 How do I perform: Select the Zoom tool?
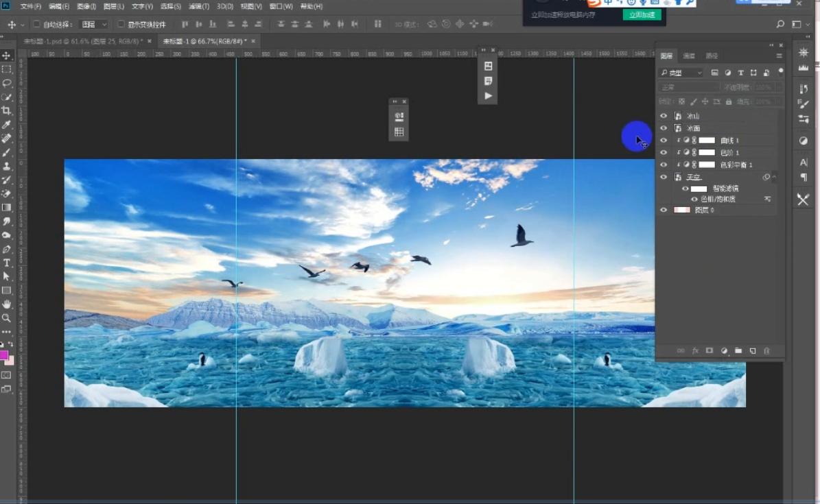click(7, 317)
